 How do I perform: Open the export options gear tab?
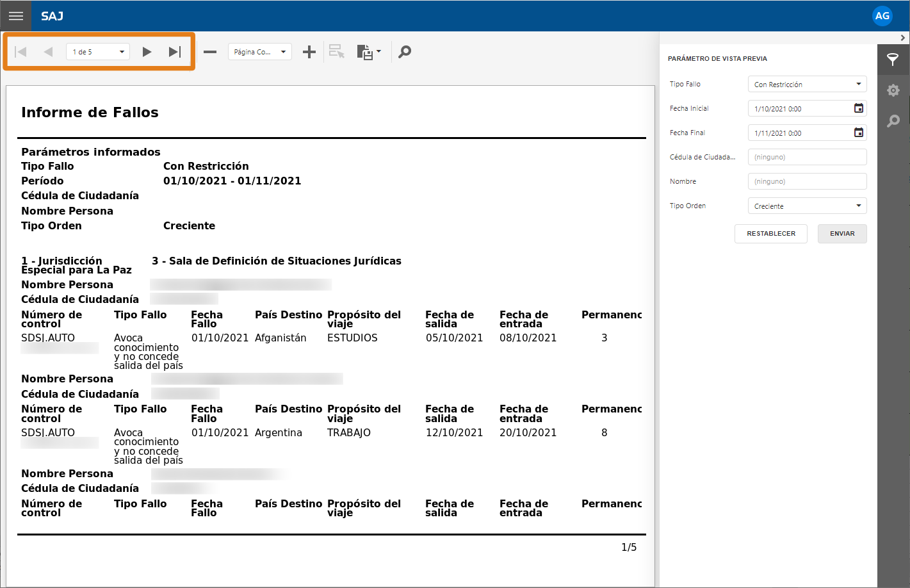(893, 90)
